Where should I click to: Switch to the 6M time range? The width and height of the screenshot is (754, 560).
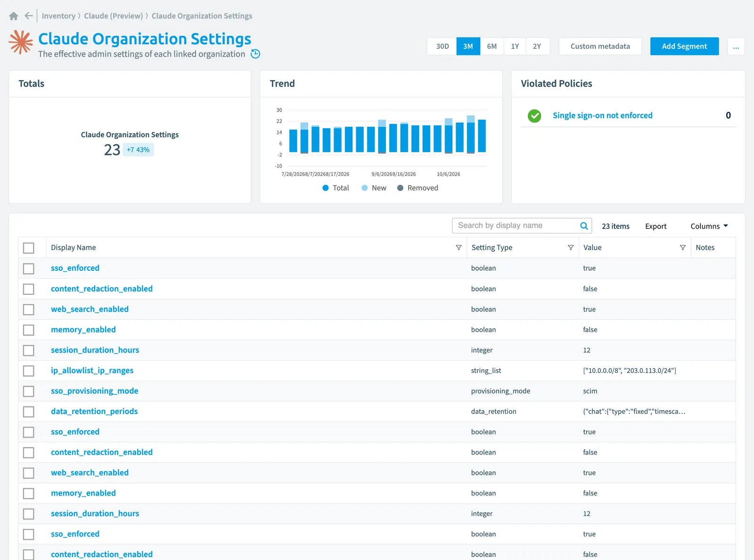click(x=492, y=47)
